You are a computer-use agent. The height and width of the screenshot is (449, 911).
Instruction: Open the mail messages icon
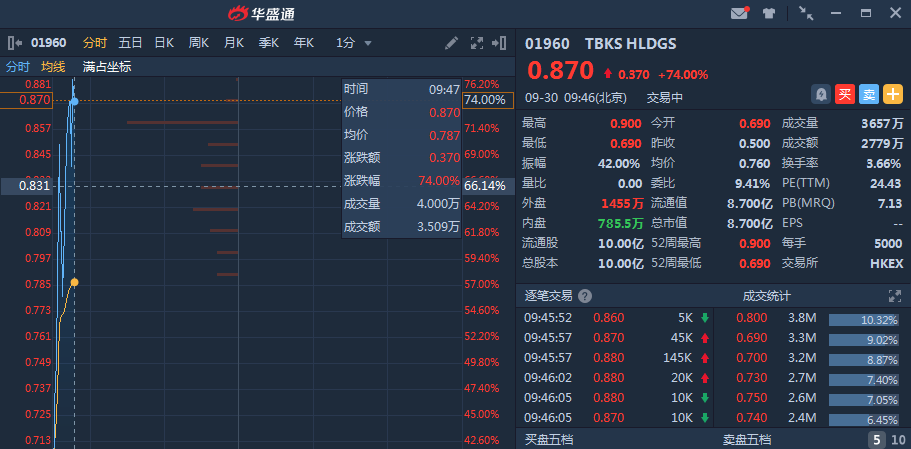(740, 13)
